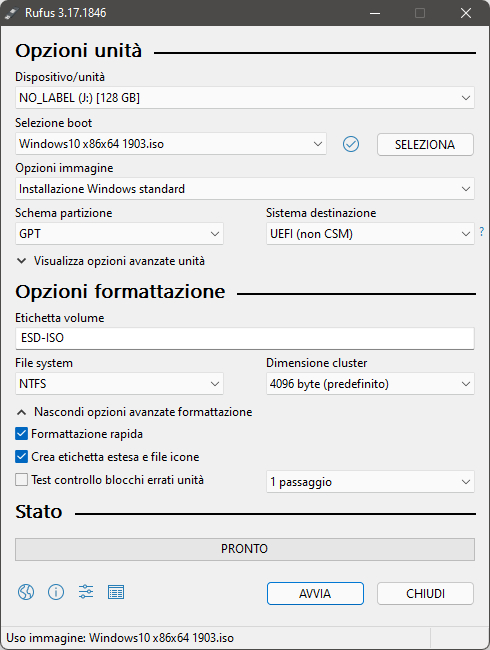Open the Sistema destinazione UEFI dropdown
The image size is (490, 650).
click(x=370, y=234)
